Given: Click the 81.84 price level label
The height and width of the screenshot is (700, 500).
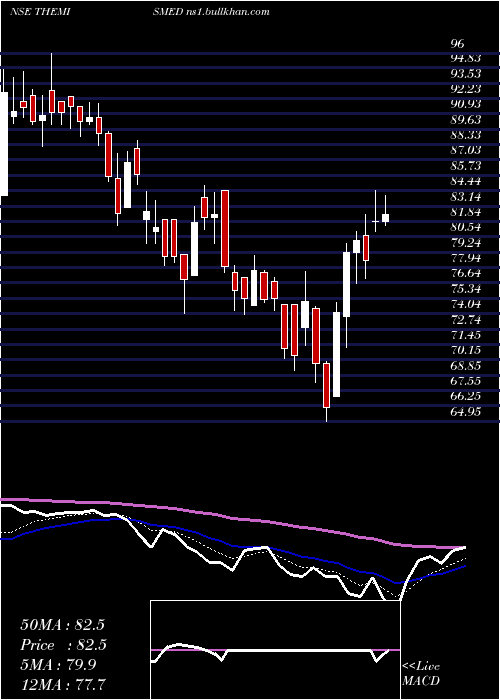Looking at the screenshot, I should click(x=466, y=212).
